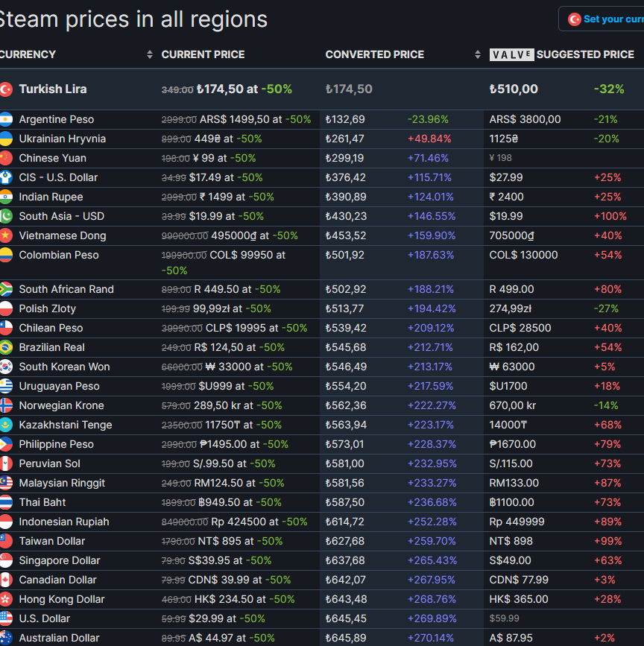Click the Indian Rupee flag icon
The width and height of the screenshot is (644, 646).
[x=6, y=197]
